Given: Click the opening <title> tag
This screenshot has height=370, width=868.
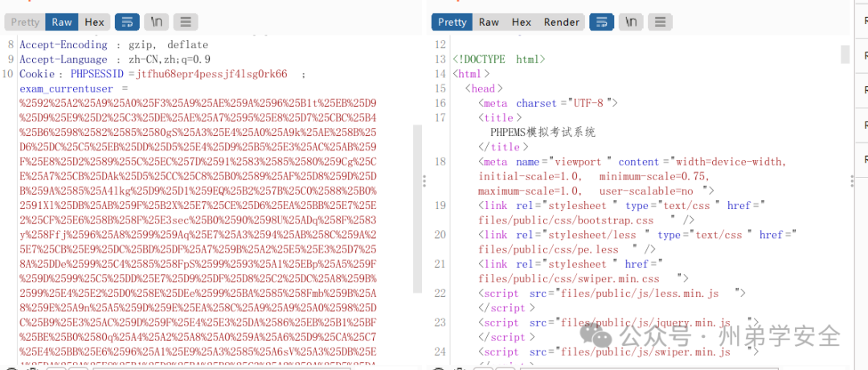Looking at the screenshot, I should pos(500,118).
